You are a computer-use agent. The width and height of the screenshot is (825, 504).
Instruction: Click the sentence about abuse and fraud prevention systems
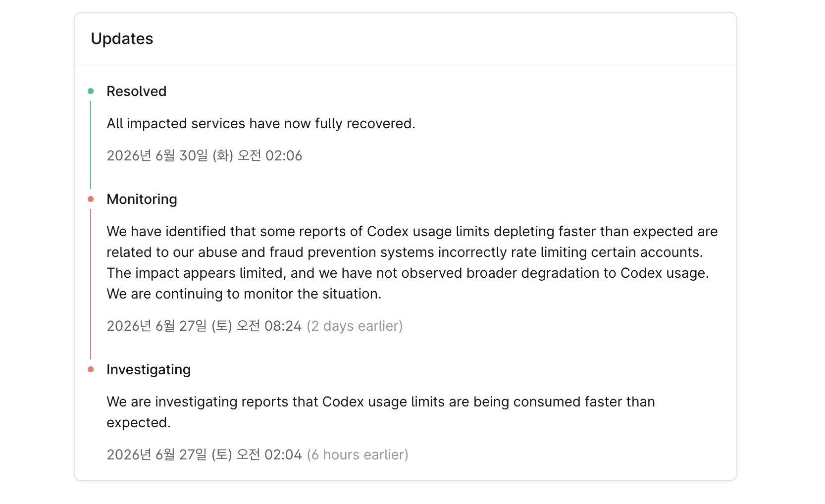[x=405, y=252]
